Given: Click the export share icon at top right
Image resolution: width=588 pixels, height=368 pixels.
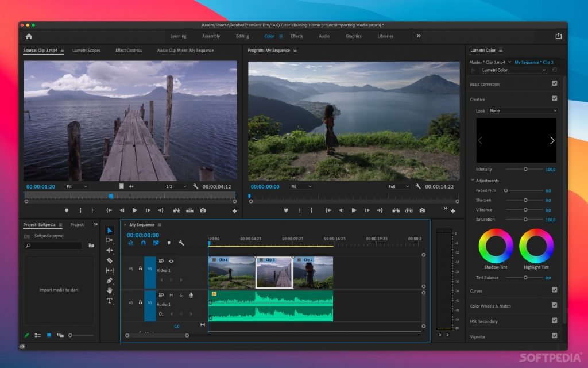Looking at the screenshot, I should point(558,36).
